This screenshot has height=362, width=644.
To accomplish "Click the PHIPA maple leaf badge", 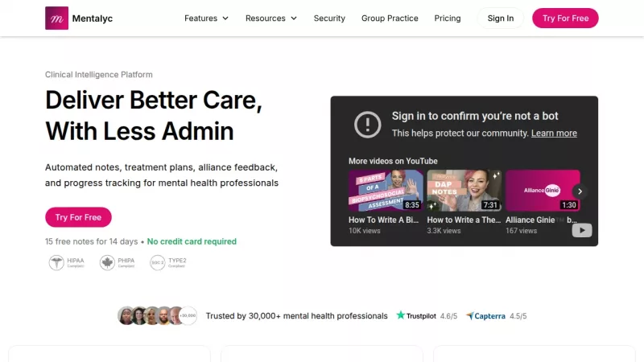I will (x=107, y=263).
